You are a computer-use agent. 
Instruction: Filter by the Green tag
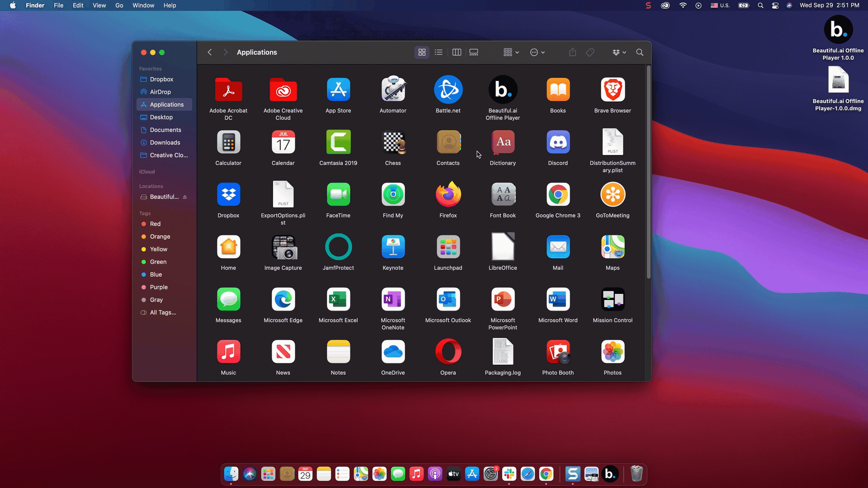pyautogui.click(x=164, y=262)
